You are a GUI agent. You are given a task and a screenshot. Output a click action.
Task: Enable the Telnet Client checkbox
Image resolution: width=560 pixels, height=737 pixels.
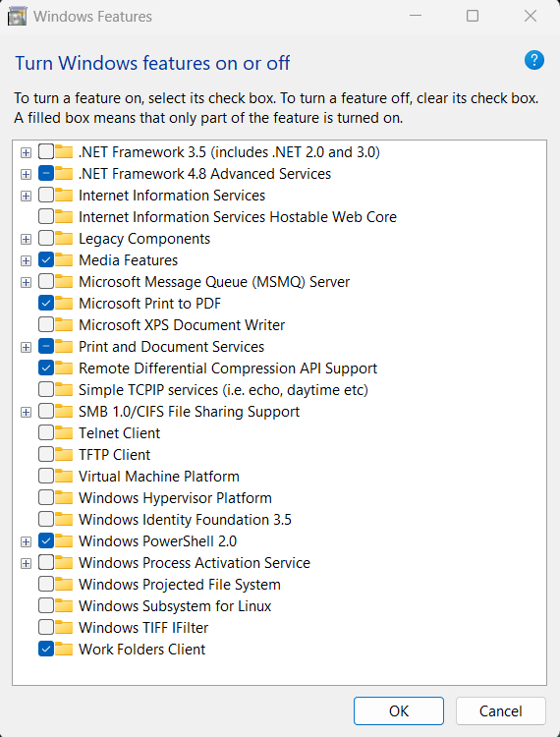(x=46, y=433)
